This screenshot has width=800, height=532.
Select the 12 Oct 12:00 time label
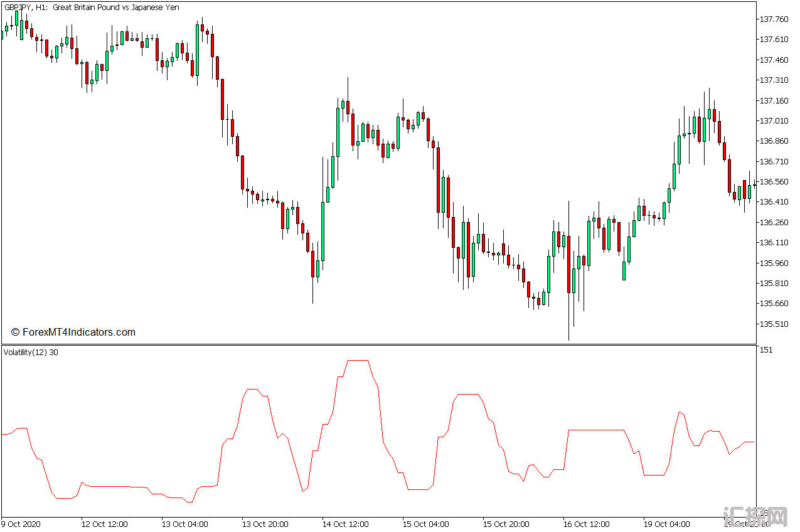[104, 524]
